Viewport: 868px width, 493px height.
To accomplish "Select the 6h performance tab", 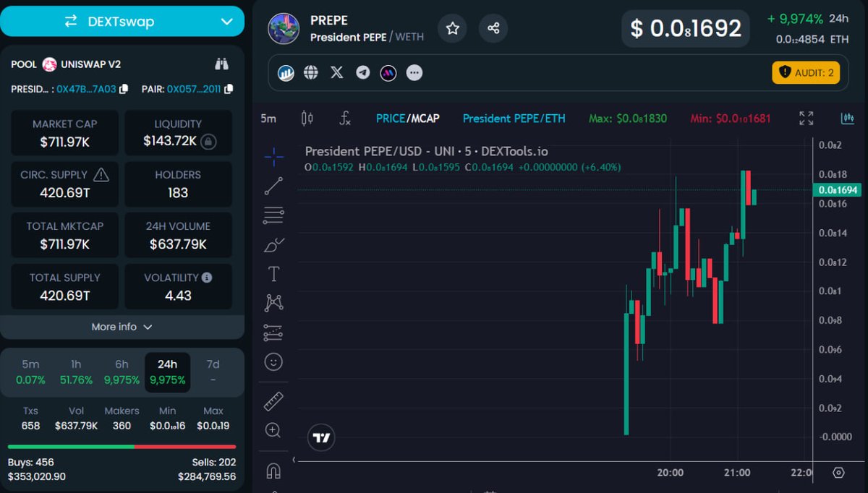I will (x=122, y=372).
